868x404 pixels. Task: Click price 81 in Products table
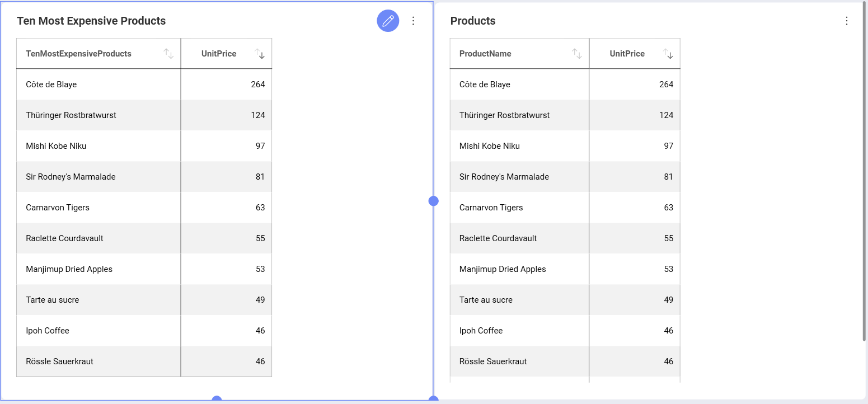click(669, 177)
